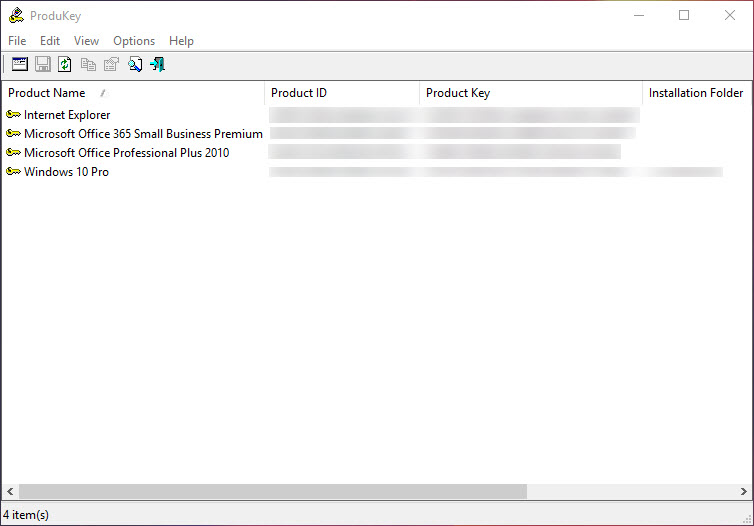Click the ProduKey title bar app icon

coord(16,15)
